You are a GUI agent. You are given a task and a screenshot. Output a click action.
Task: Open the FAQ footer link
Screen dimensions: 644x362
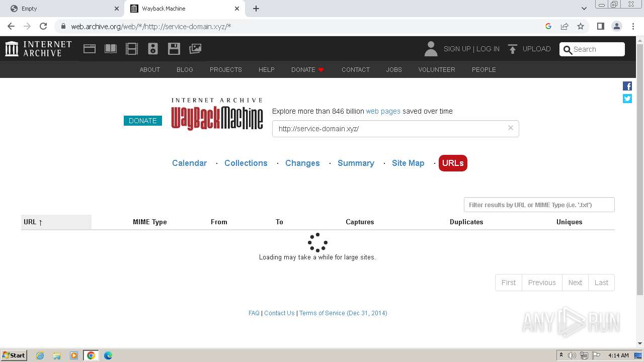tap(254, 313)
